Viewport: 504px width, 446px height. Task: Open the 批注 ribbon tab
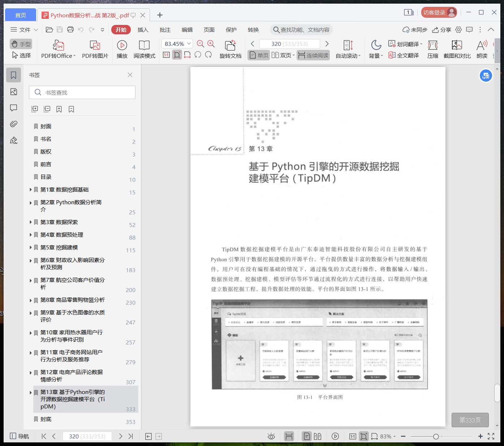(165, 30)
